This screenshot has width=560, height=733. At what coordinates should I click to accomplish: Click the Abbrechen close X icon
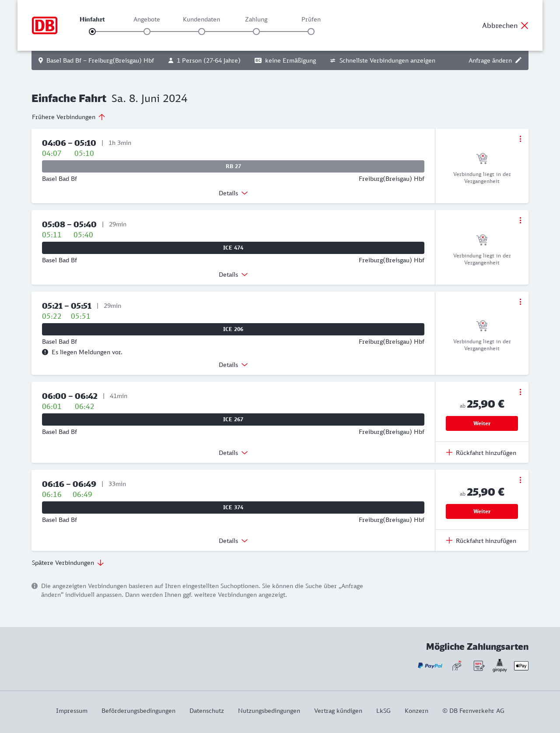point(525,25)
